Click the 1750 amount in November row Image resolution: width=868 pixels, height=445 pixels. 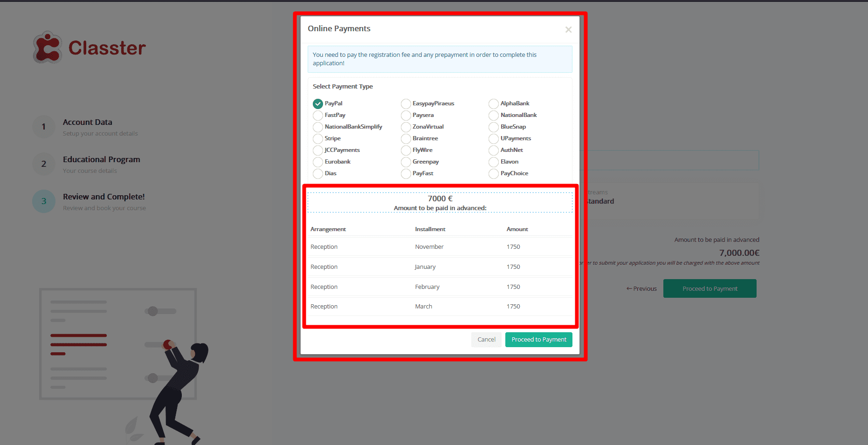[513, 247]
